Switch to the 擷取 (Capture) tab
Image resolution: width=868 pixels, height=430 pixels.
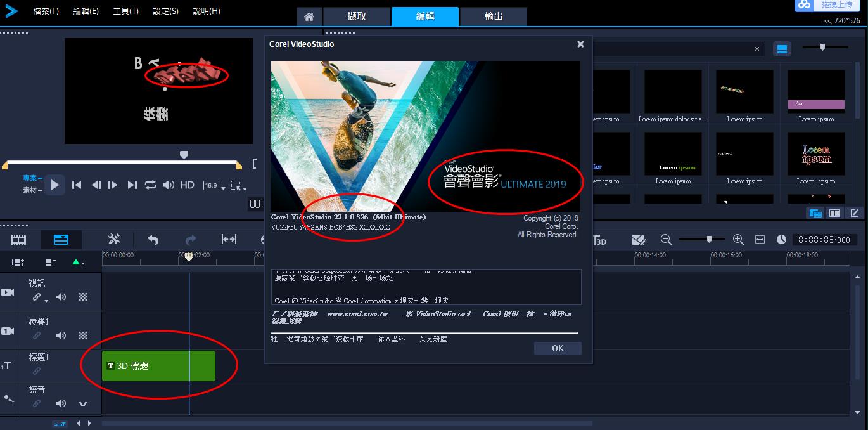tap(357, 17)
